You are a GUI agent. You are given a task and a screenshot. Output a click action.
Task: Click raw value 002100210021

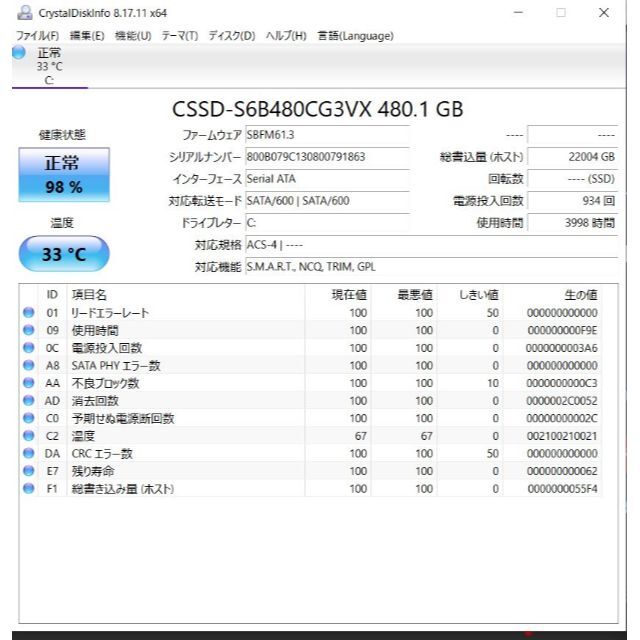(x=562, y=436)
